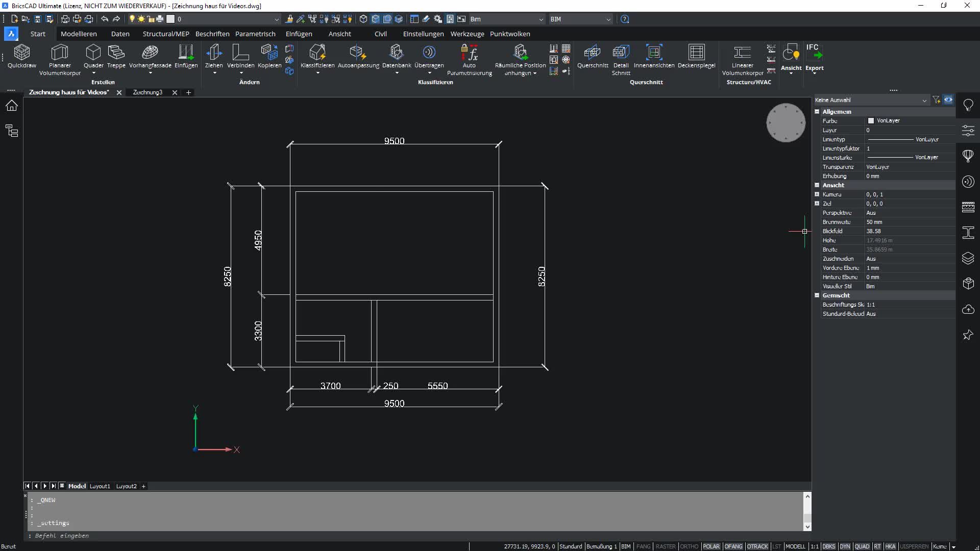Open the Punktwolken ribbon tab
This screenshot has width=980, height=551.
coord(510,34)
